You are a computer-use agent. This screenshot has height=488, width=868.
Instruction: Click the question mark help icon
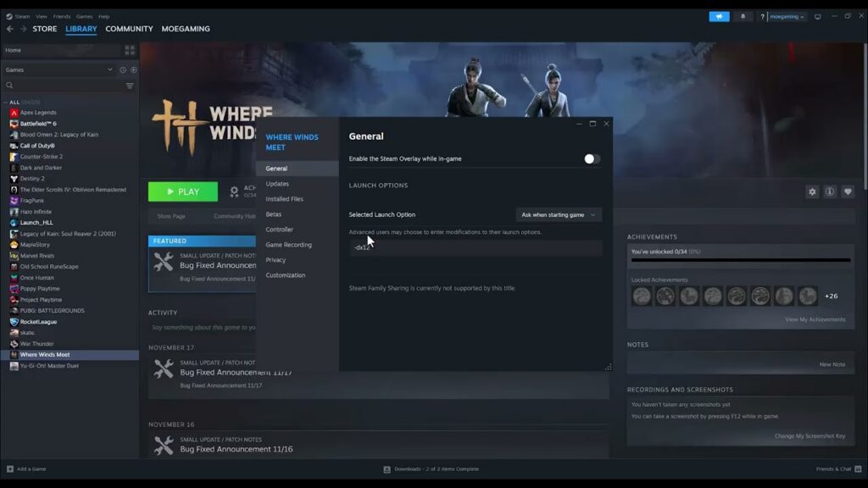[762, 17]
